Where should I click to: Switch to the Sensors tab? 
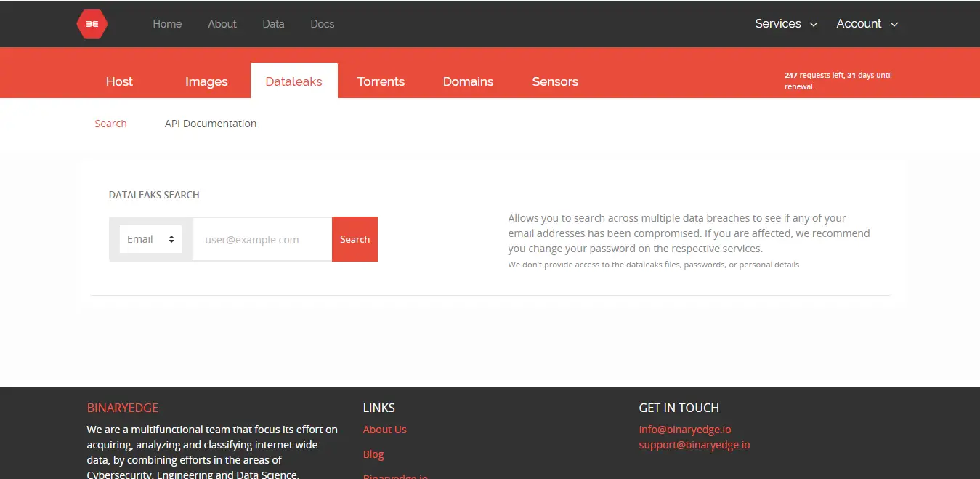(555, 81)
